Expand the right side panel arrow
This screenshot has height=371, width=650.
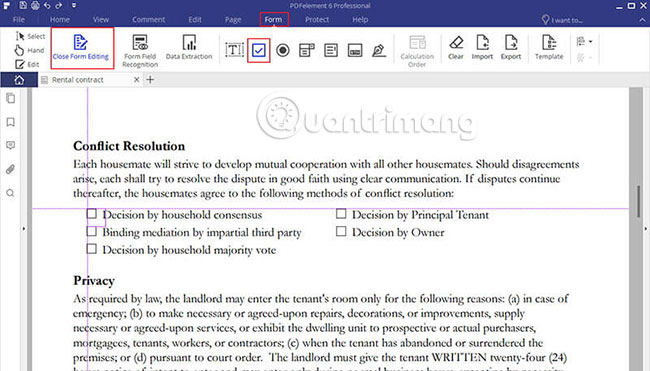pos(645,228)
